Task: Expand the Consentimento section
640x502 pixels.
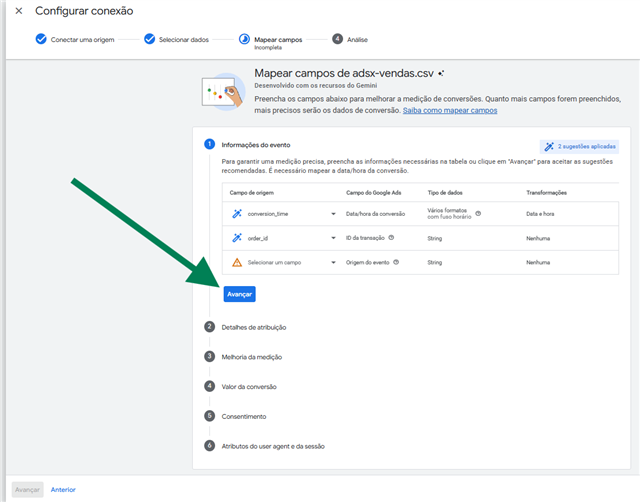Action: [244, 417]
